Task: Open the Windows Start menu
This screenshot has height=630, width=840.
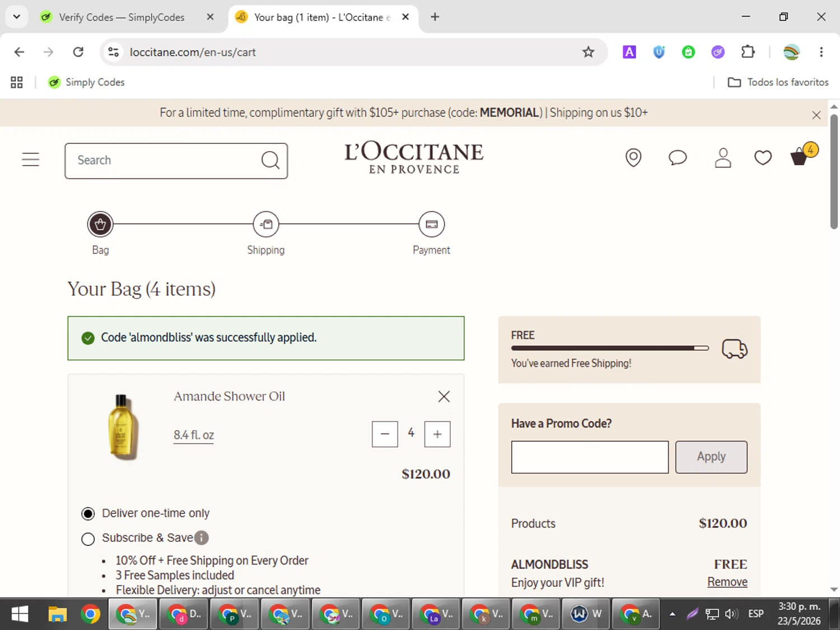Action: tap(20, 614)
